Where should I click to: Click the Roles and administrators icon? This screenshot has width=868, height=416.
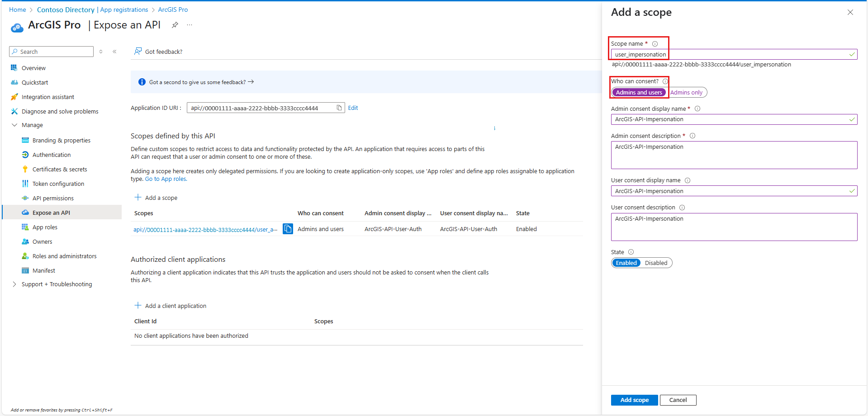pyautogui.click(x=25, y=256)
